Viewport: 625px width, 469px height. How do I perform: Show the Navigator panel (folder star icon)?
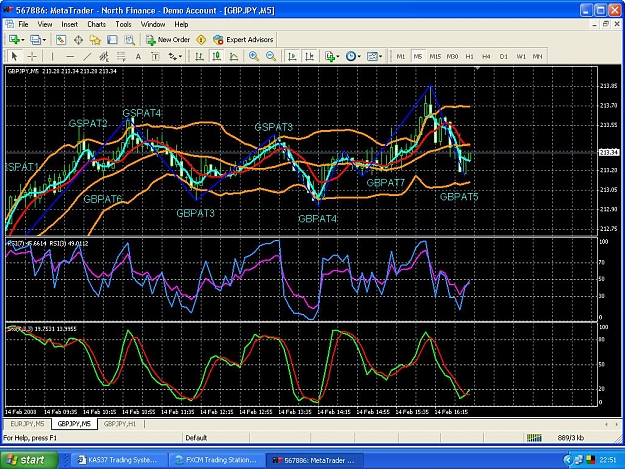coord(95,39)
